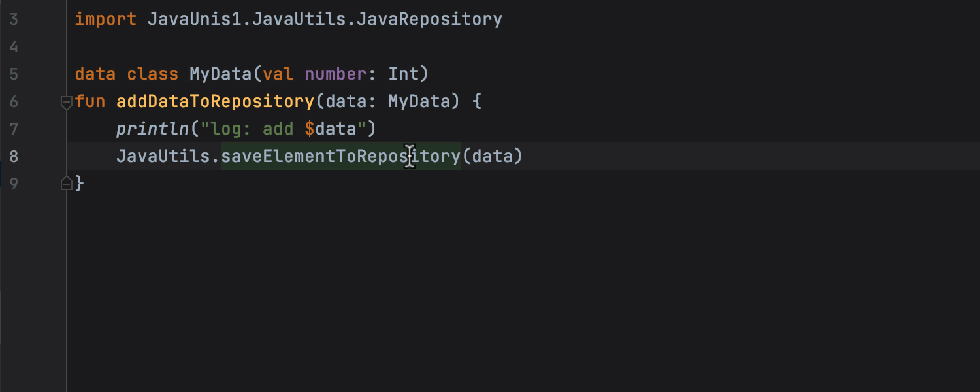Click the Int type on line 5
This screenshot has height=392, width=980.
(x=403, y=74)
